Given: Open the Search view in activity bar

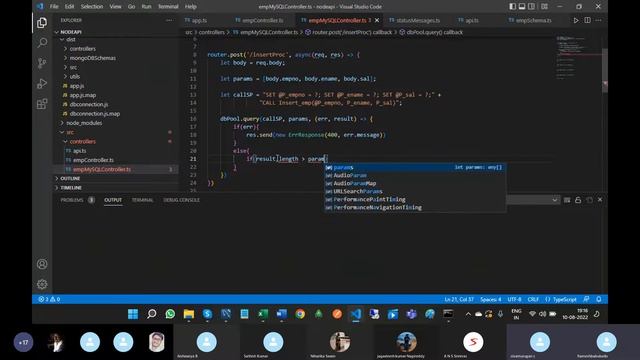Looking at the screenshot, I should [42, 43].
